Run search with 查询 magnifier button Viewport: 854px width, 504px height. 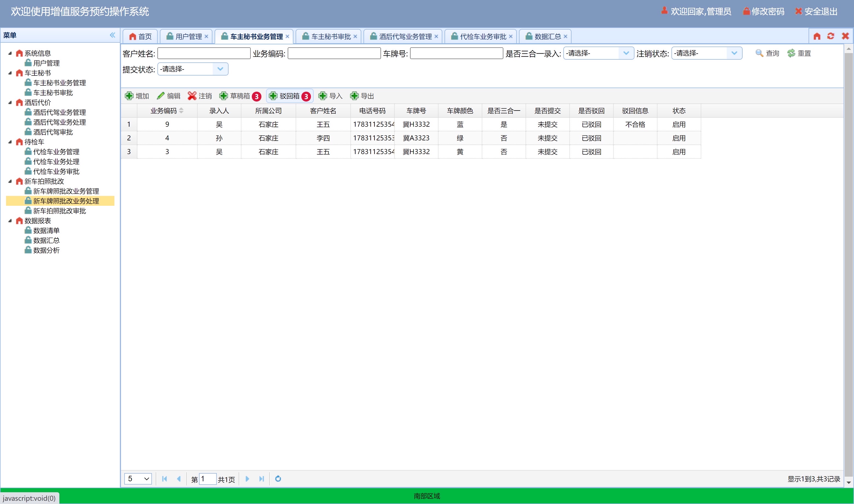[x=767, y=53]
